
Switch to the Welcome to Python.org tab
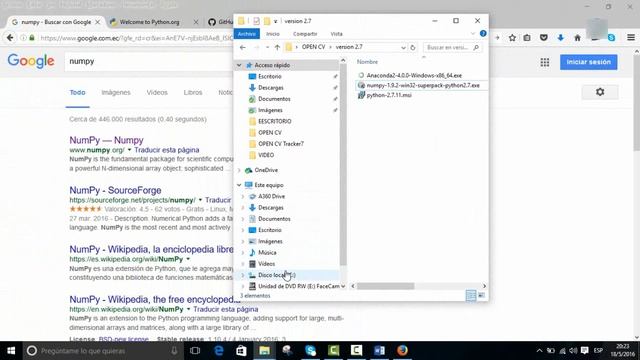149,22
